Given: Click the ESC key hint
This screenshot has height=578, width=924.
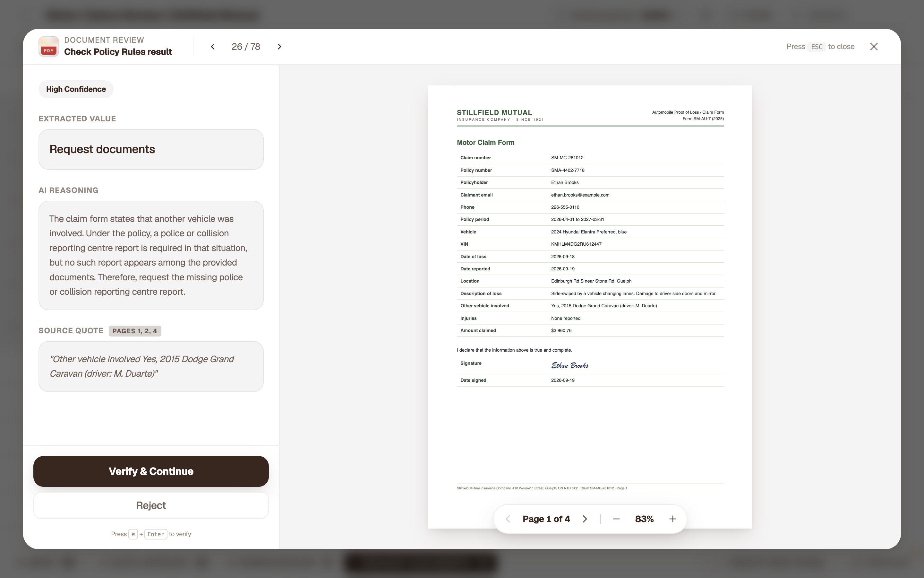Looking at the screenshot, I should coord(816,47).
